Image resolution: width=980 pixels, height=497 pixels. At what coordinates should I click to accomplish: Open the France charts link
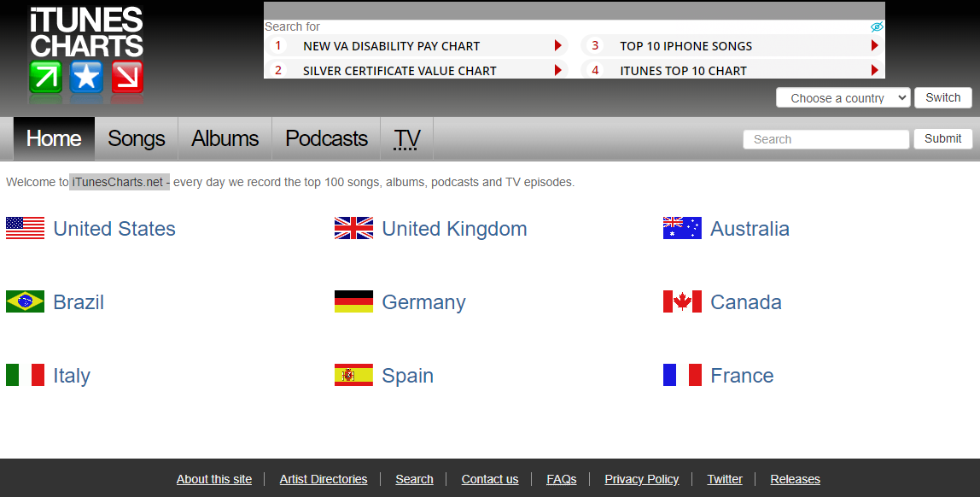click(x=743, y=376)
